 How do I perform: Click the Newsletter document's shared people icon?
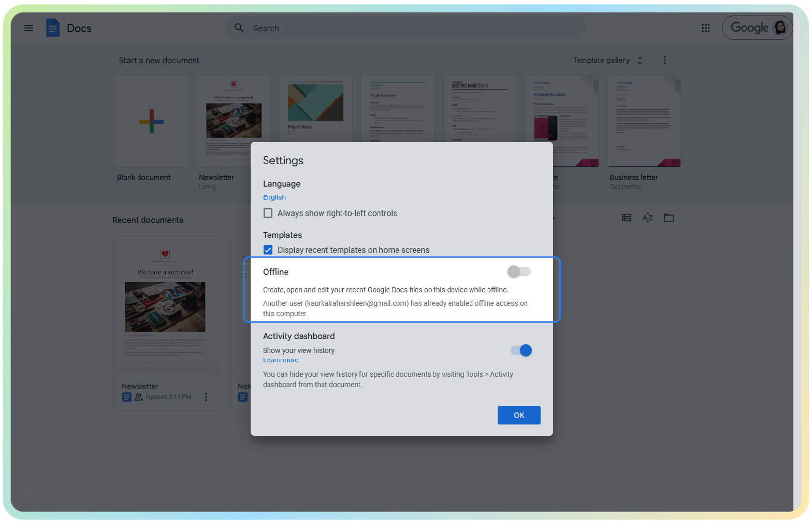pos(138,397)
